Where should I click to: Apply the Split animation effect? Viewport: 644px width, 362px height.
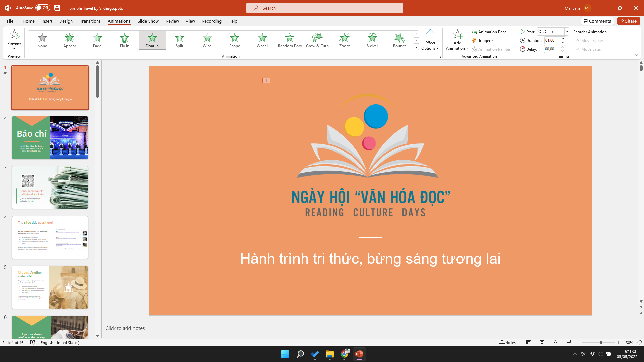click(x=179, y=40)
